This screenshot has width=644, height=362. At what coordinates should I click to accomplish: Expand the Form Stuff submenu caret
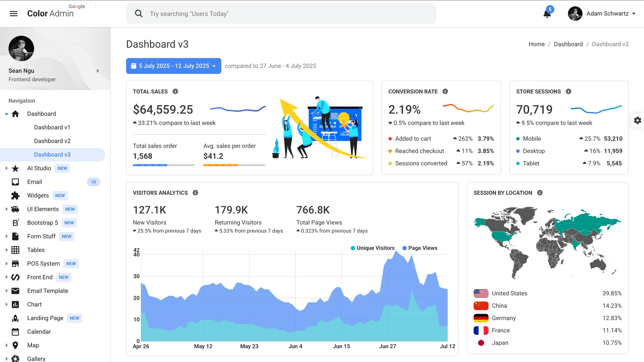[x=6, y=236]
